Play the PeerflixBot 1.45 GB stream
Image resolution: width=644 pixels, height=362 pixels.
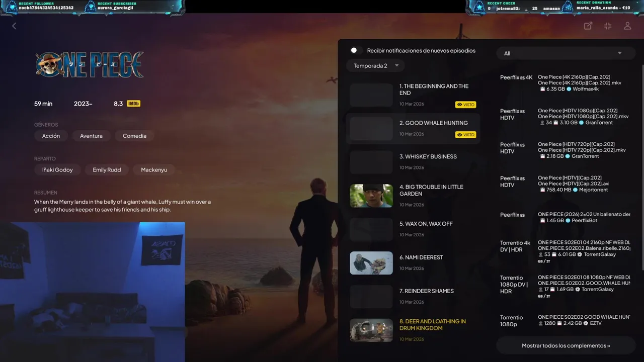coord(565,217)
